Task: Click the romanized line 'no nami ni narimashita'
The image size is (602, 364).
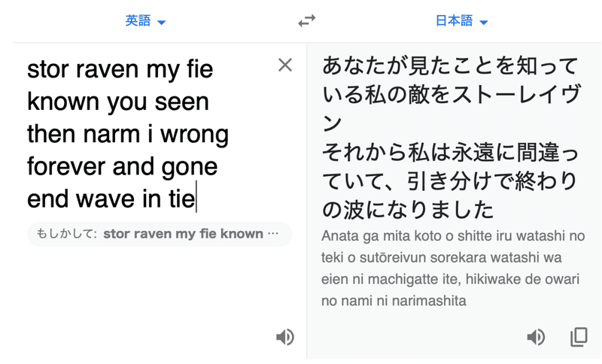Action: [394, 301]
